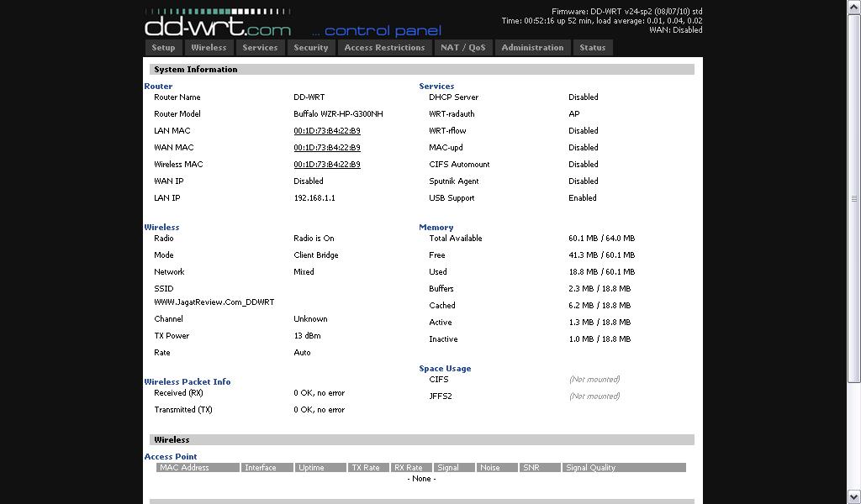Screen dimensions: 861x504
Task: Click the Status tab
Action: pos(592,48)
